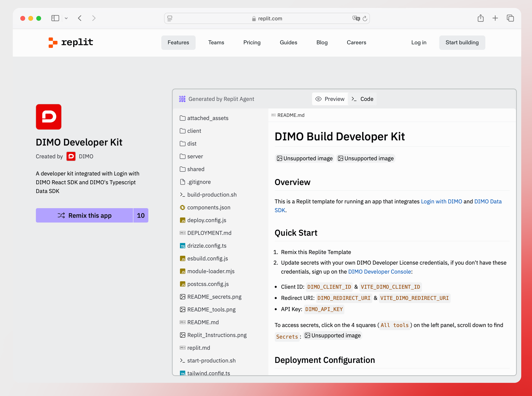Click the Unsupported image next to Secrets

333,335
